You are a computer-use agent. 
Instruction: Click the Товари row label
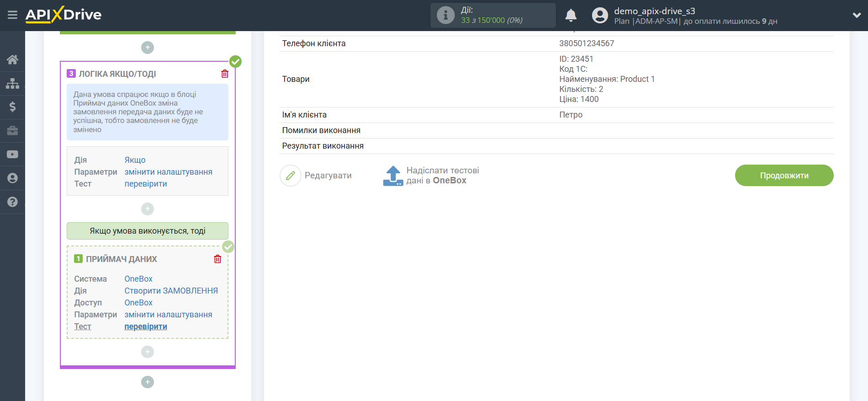point(296,79)
